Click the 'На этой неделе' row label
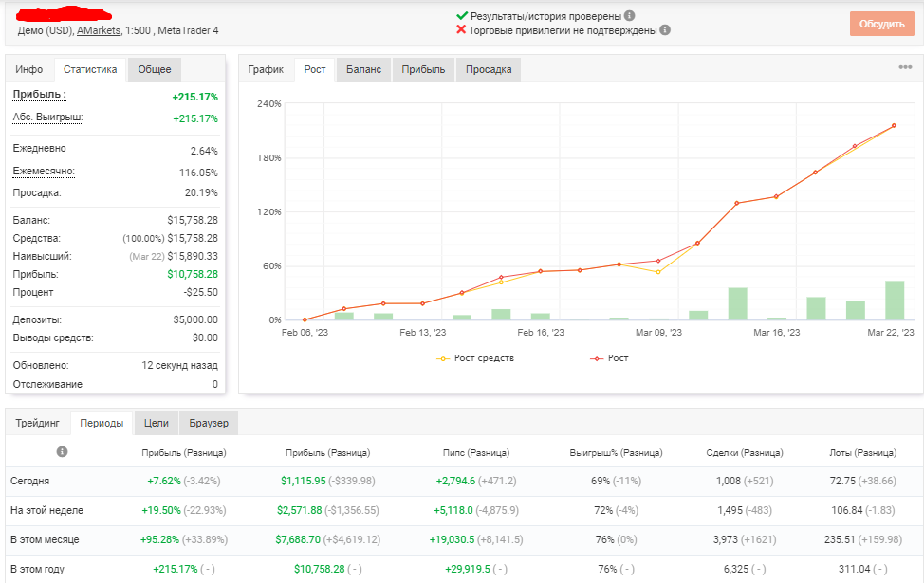Image resolution: width=924 pixels, height=583 pixels. tap(47, 511)
